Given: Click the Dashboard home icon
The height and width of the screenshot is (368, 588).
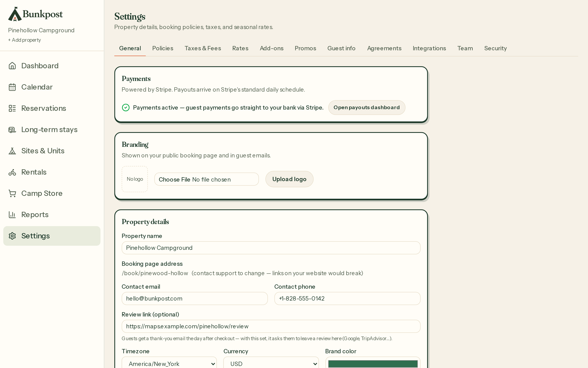Looking at the screenshot, I should (12, 66).
